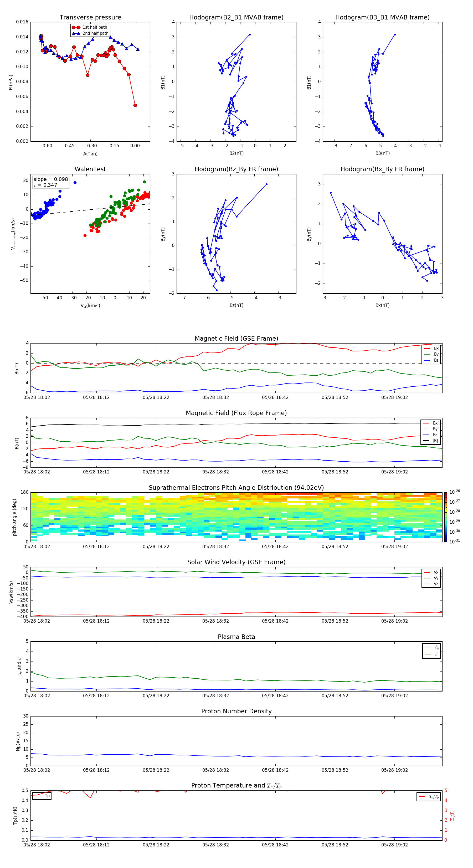Click the 'B2(nT)' x-axis label
473x868 pixels.
[x=236, y=153]
